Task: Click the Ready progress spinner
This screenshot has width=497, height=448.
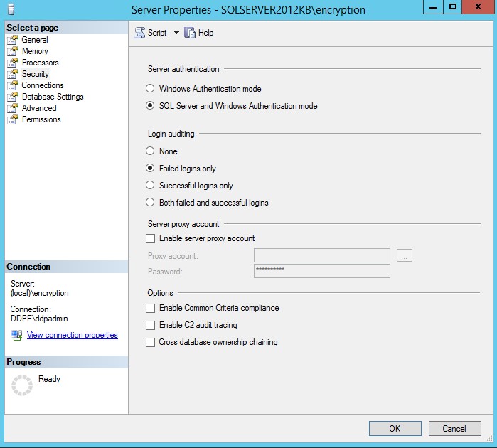Action: pyautogui.click(x=22, y=385)
